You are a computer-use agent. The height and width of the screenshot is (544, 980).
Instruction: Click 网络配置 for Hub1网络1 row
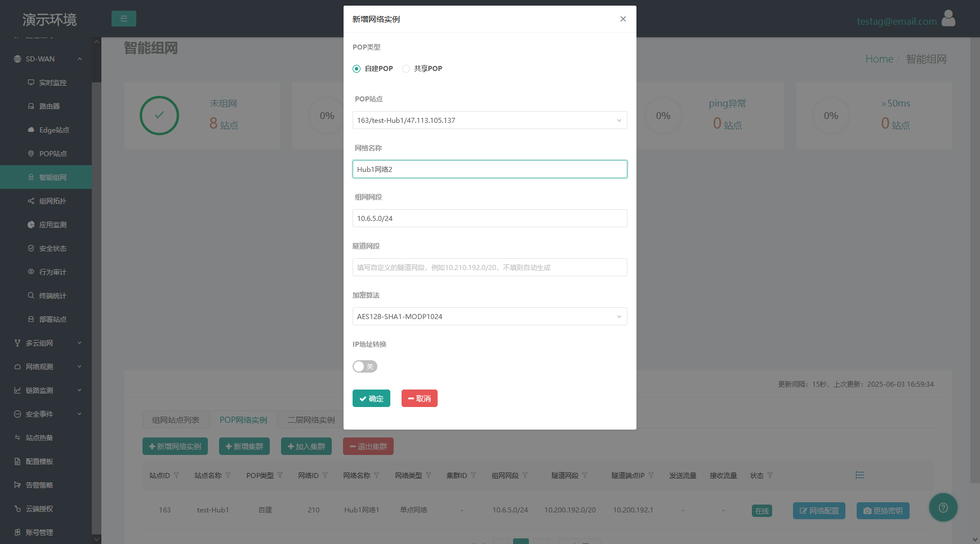click(819, 510)
